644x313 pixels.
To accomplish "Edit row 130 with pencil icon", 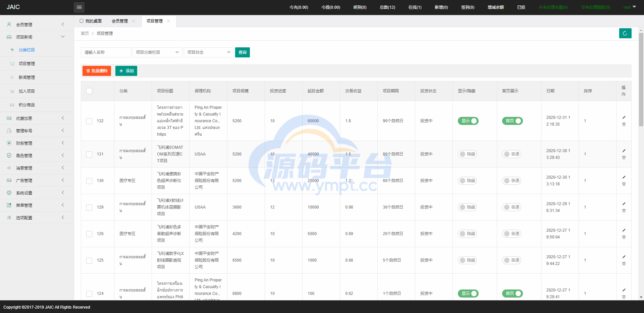I will click(624, 177).
